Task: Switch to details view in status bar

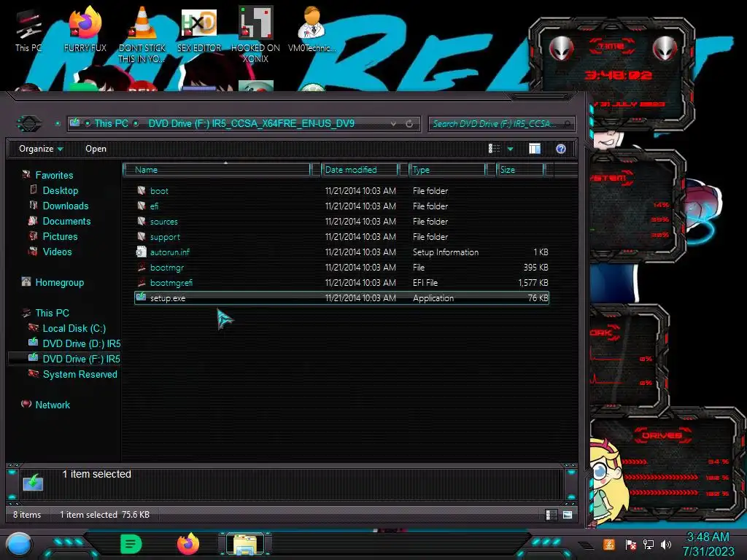Action: [x=551, y=515]
